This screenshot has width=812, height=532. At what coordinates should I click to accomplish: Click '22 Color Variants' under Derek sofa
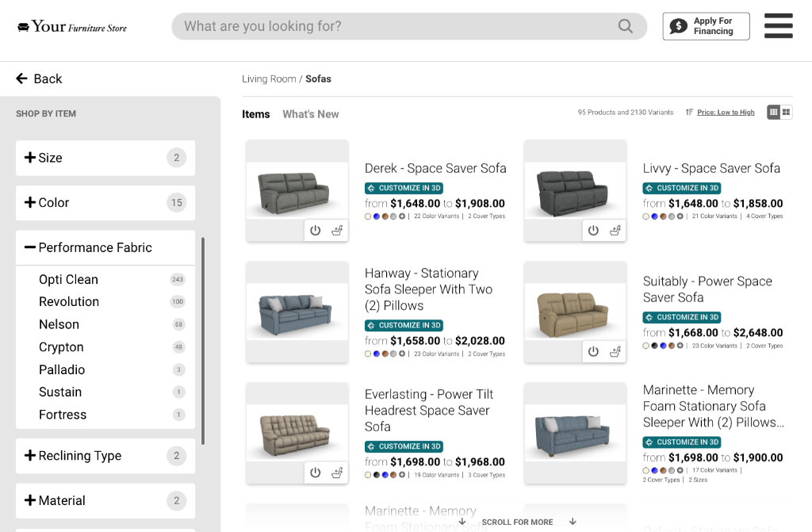tap(437, 216)
